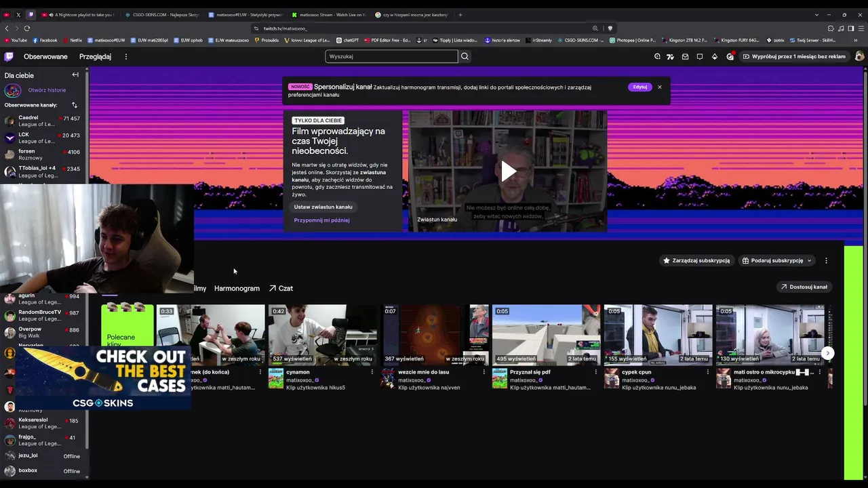868x488 pixels.
Task: Focus the Wyszukaj search field
Action: (391, 56)
